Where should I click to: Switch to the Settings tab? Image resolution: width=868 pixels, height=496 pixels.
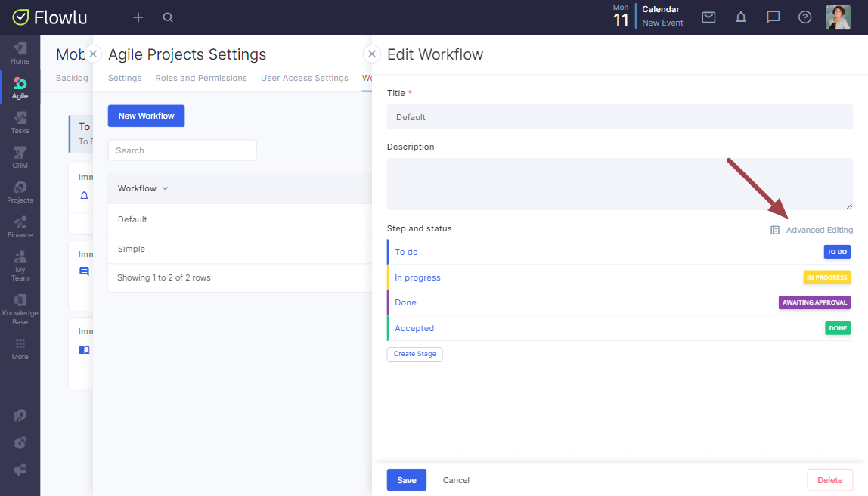point(125,78)
